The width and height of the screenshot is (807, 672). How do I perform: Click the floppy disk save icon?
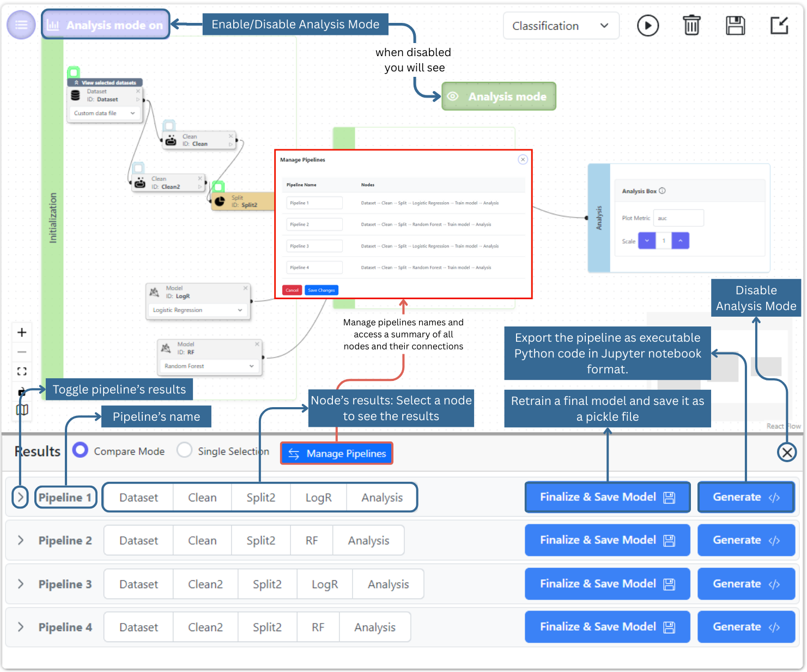pos(735,26)
